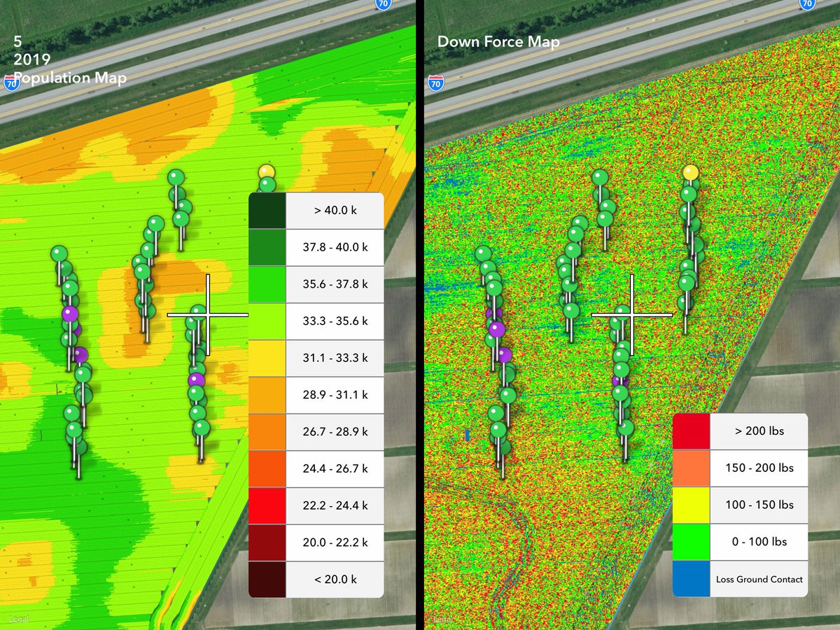Pick the orange 150 - 200 lbs swatch
Screen dimensions: 840x630
click(692, 468)
